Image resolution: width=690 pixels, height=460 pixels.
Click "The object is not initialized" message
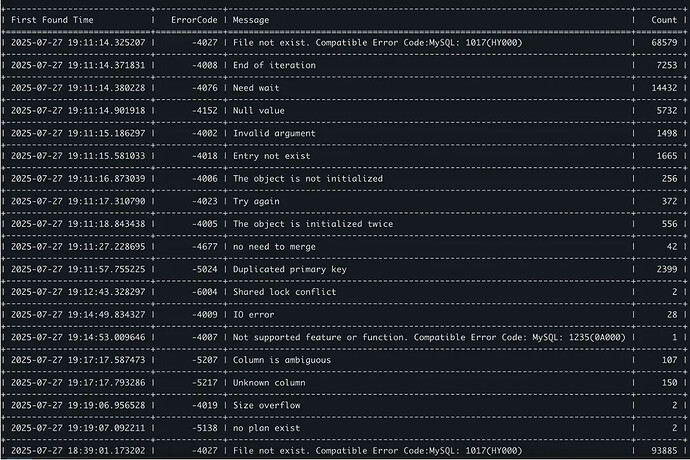coord(308,179)
